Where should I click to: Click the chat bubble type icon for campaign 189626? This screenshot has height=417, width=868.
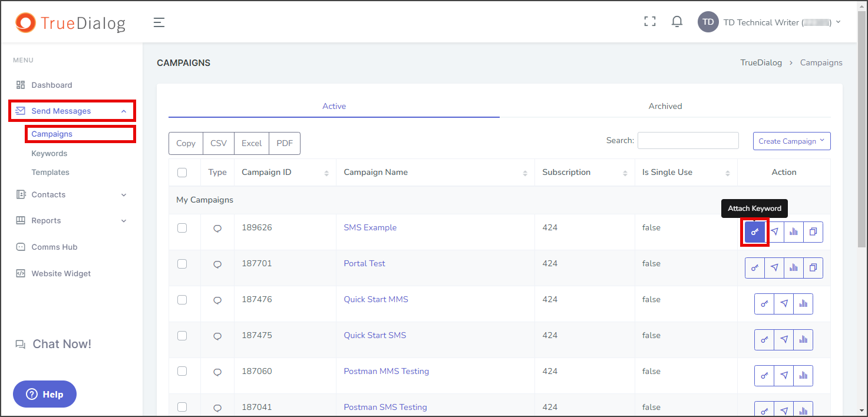pos(217,229)
